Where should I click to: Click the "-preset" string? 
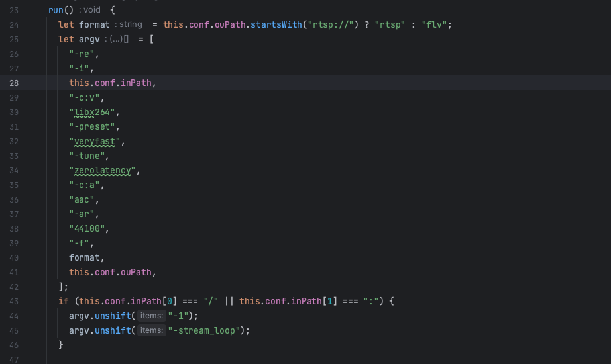tap(92, 126)
